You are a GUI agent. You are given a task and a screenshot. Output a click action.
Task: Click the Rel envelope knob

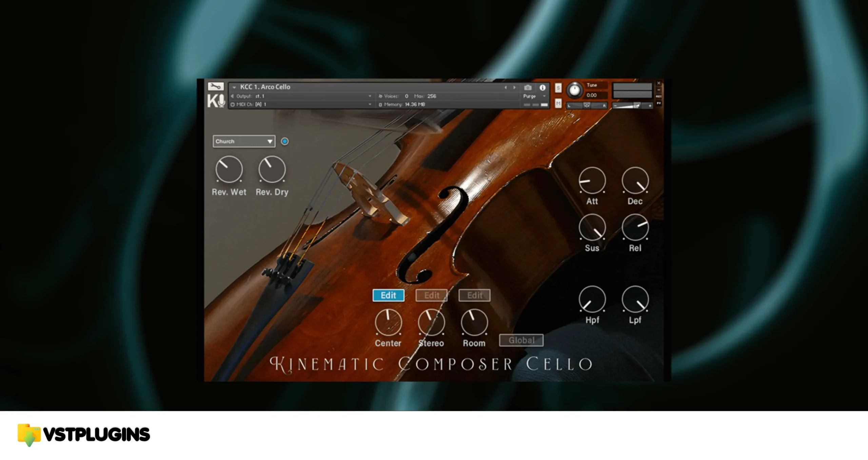pyautogui.click(x=635, y=227)
